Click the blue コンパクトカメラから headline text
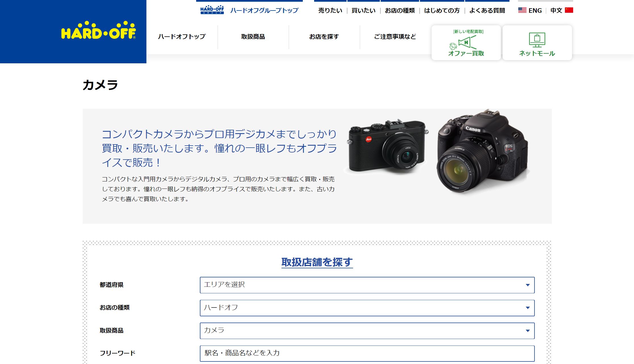 [219, 148]
